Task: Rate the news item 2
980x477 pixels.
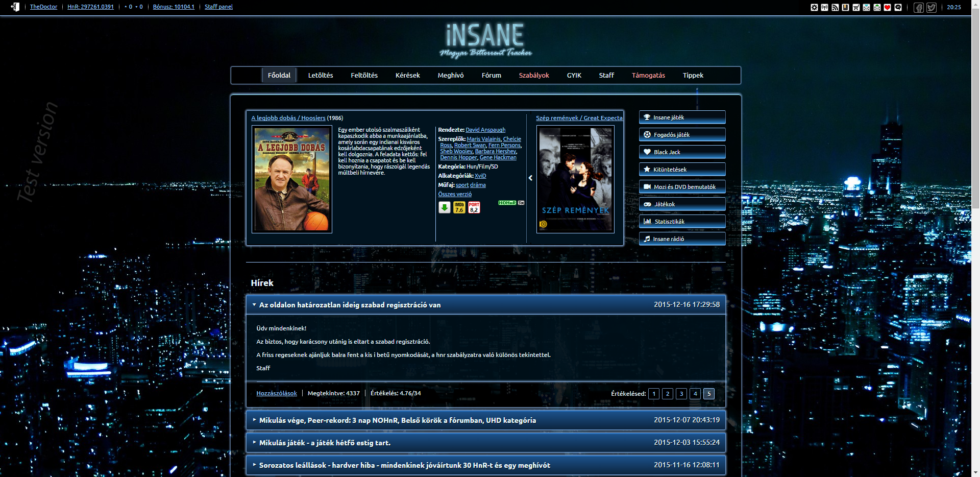Action: point(668,394)
